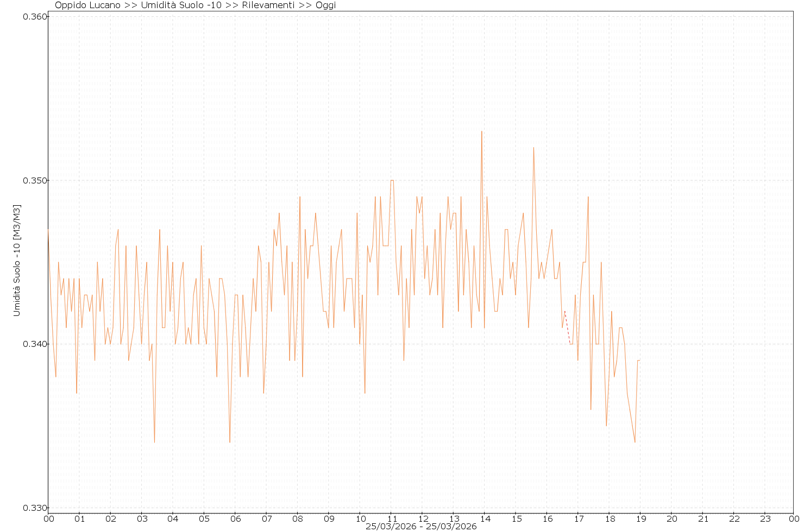Click the 0.330 y-axis tick label
The image size is (804, 532).
34,508
